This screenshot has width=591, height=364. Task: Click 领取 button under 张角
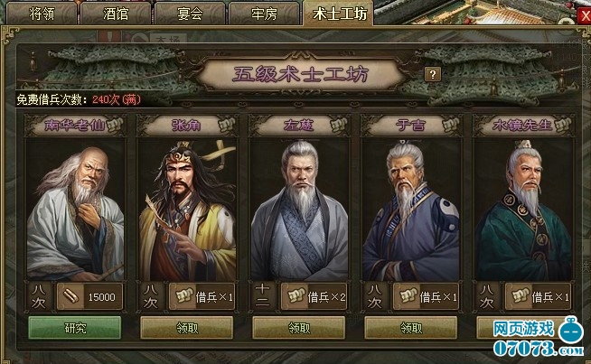186,328
